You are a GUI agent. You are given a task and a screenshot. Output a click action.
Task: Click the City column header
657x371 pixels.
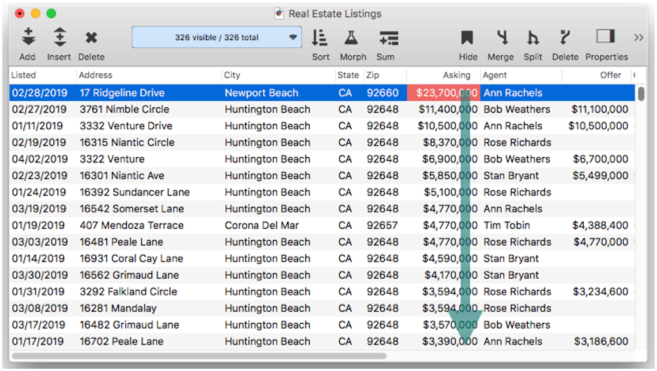232,75
